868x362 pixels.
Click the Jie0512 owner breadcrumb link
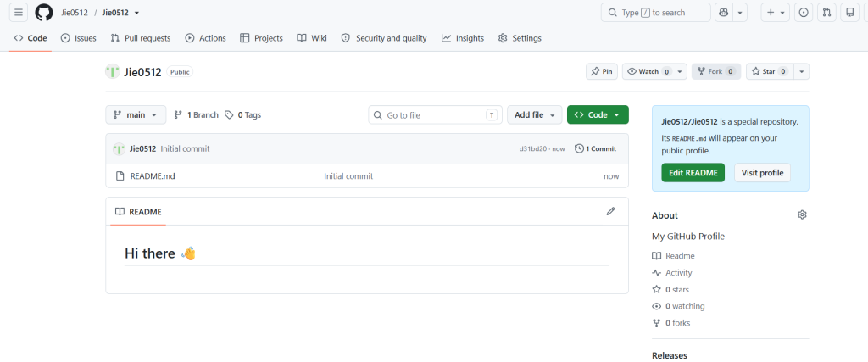[x=75, y=13]
